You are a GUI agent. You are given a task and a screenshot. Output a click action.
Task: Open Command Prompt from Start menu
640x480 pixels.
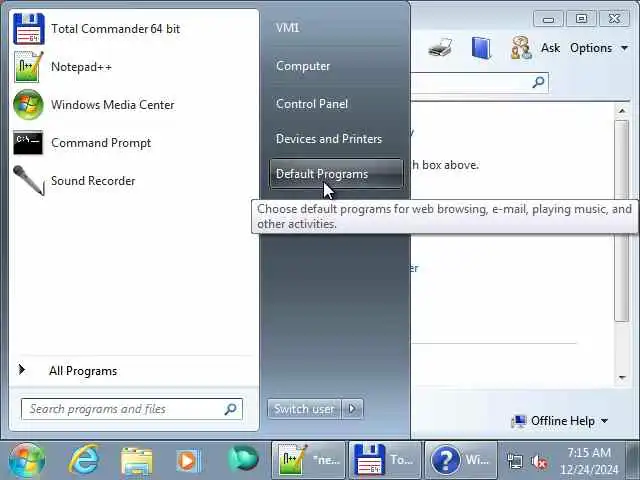(134, 143)
